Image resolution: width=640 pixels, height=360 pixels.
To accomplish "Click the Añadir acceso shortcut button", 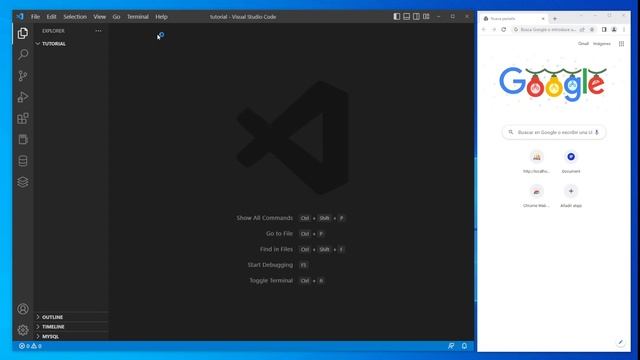I will [x=571, y=196].
